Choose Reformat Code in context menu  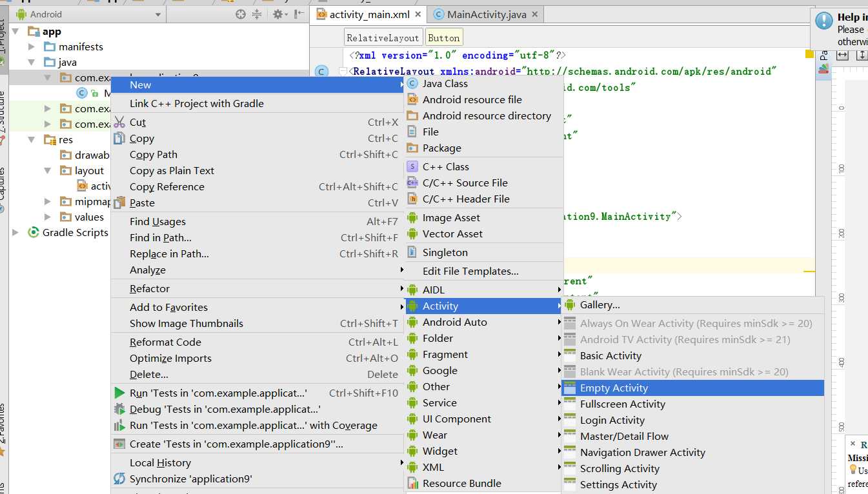pos(257,342)
